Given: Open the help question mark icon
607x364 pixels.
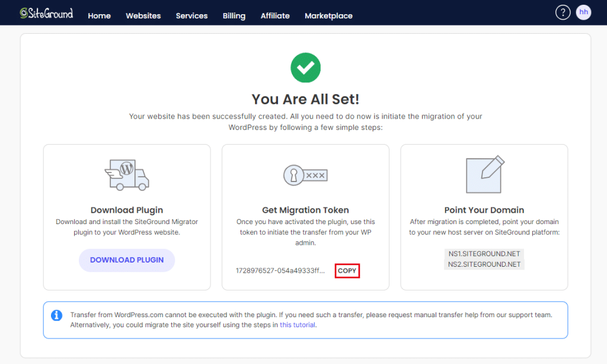Looking at the screenshot, I should coord(563,12).
